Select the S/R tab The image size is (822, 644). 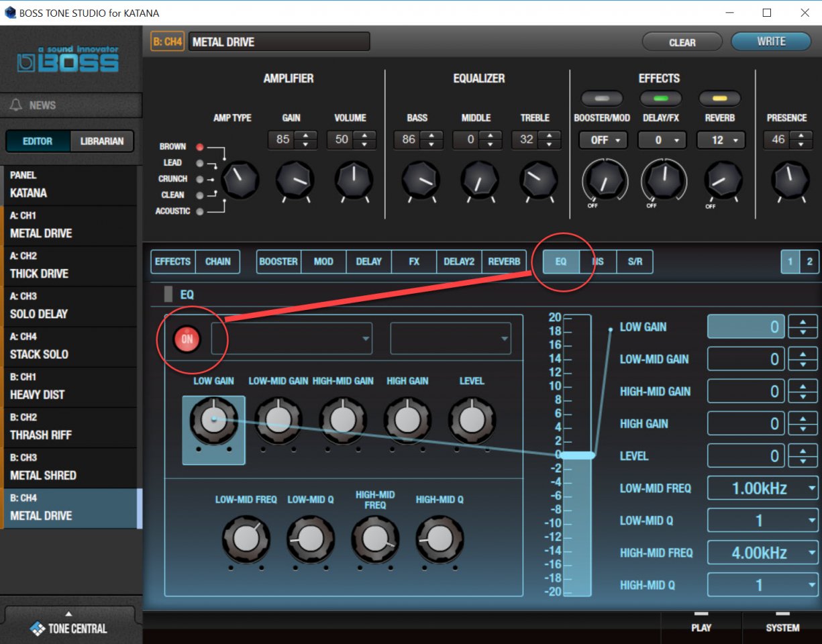[x=635, y=262]
